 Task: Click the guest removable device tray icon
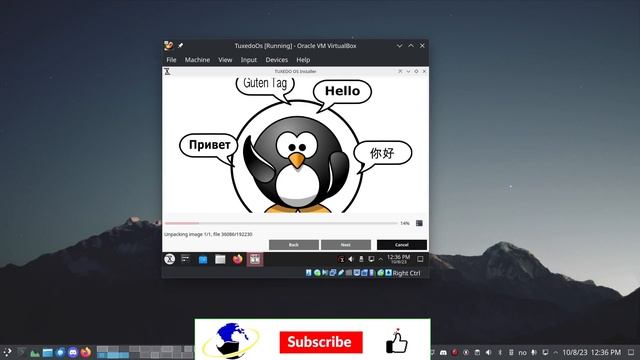tap(361, 259)
